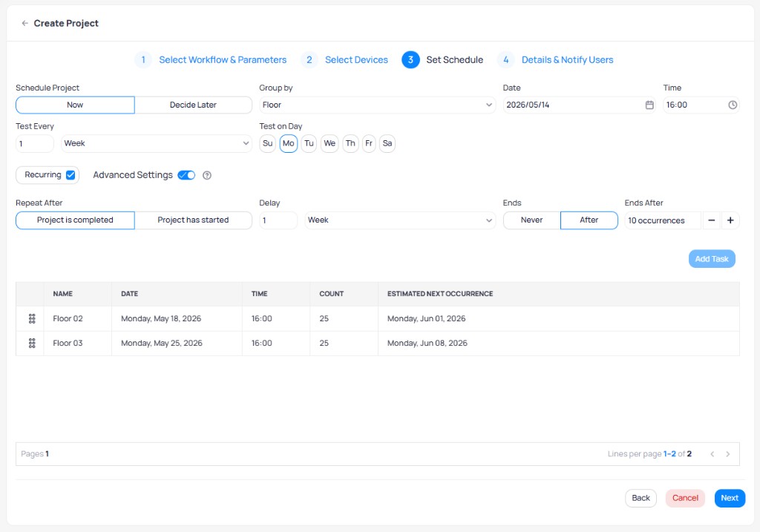Click the Next button
The width and height of the screenshot is (760, 532).
pos(730,498)
